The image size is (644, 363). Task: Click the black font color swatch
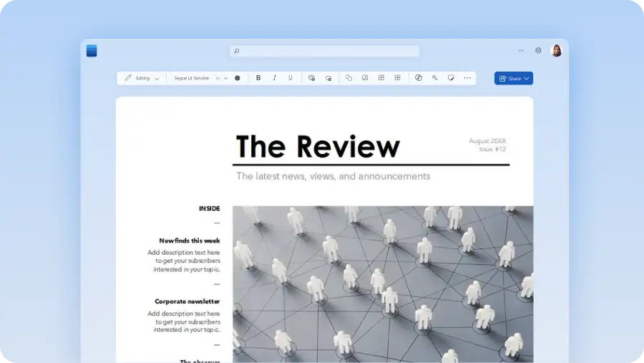(x=238, y=78)
